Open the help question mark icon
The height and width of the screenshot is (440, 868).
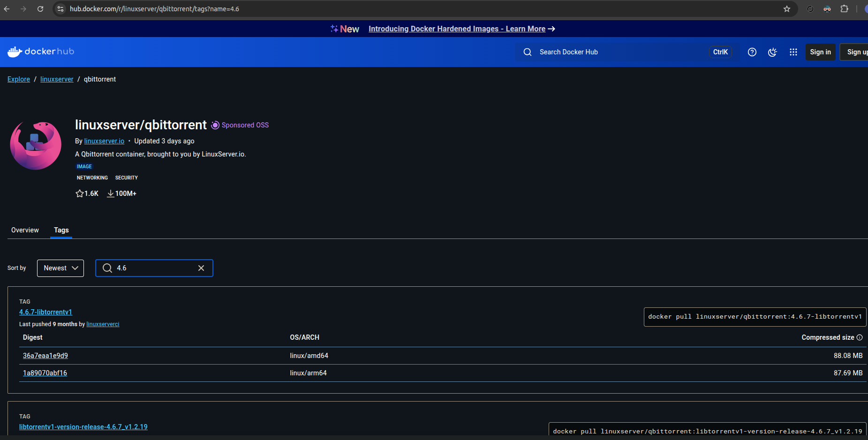(752, 52)
